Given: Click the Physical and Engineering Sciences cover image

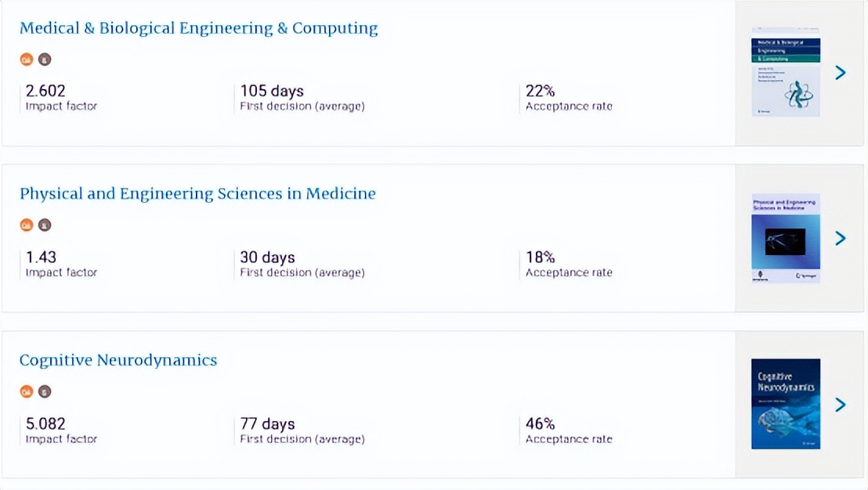Looking at the screenshot, I should [785, 238].
